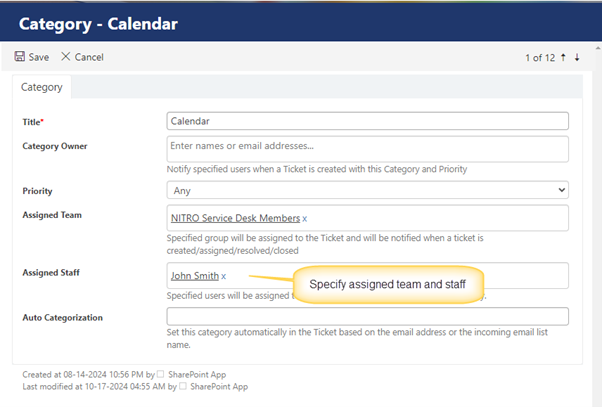Focus the Category Owner people picker field

(367, 149)
